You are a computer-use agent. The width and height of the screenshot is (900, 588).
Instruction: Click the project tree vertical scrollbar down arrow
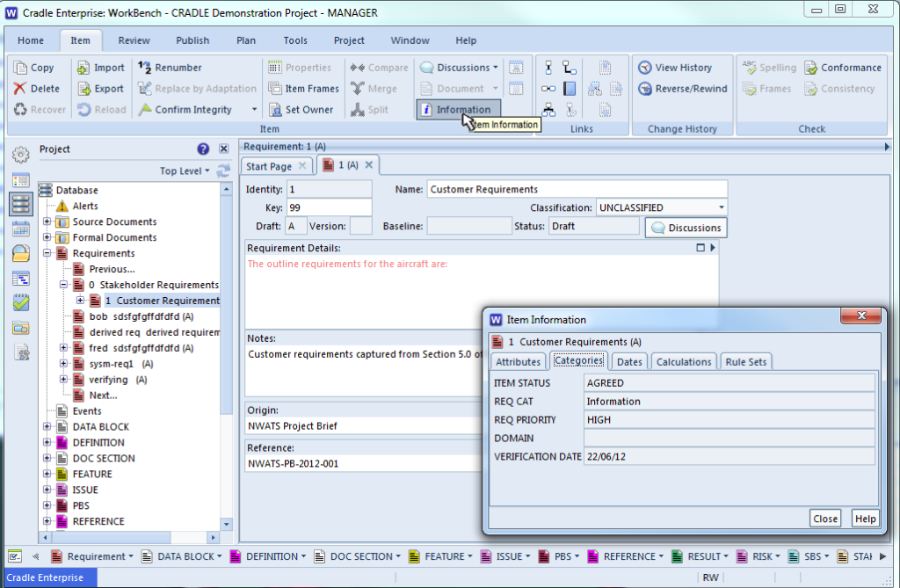pyautogui.click(x=226, y=524)
